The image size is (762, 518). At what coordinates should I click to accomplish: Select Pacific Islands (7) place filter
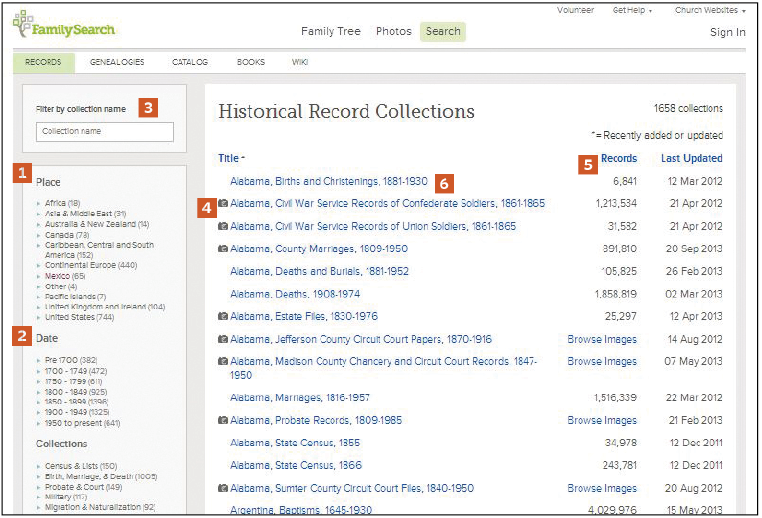(75, 296)
